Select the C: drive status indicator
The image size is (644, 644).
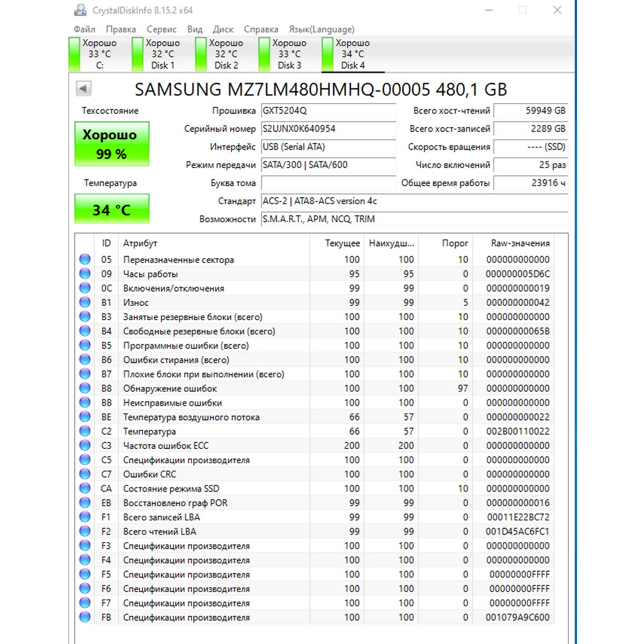93,54
